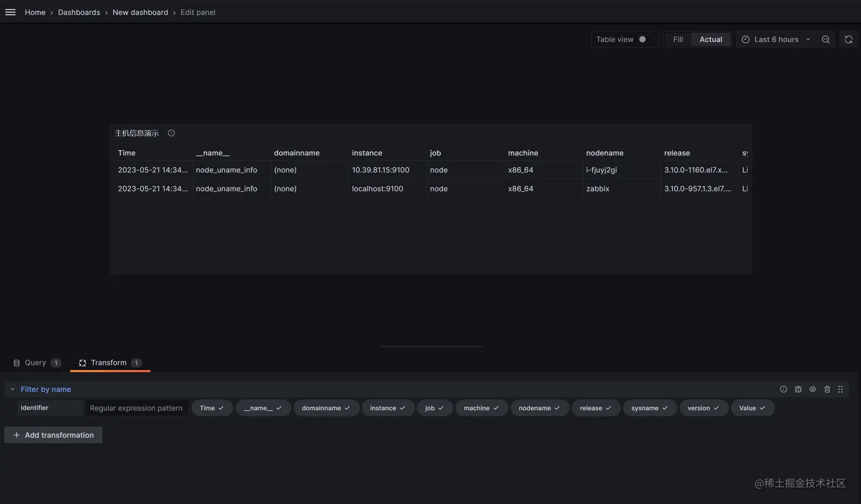Sort table by the job column header

click(436, 153)
